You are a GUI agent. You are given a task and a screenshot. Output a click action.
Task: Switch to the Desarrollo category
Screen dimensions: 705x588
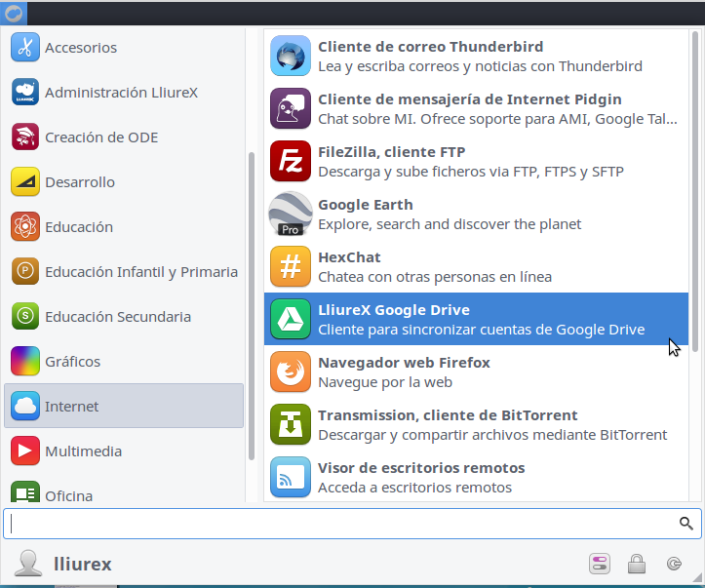tap(79, 182)
